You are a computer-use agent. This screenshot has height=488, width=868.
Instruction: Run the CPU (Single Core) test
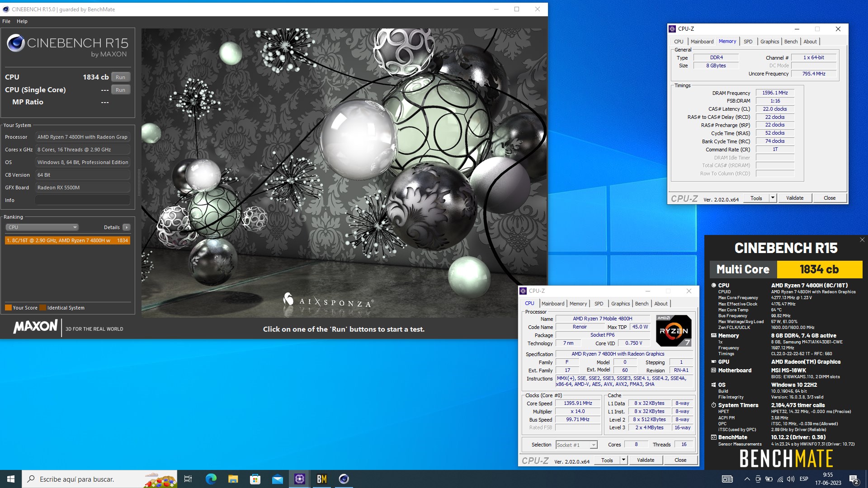tap(120, 90)
